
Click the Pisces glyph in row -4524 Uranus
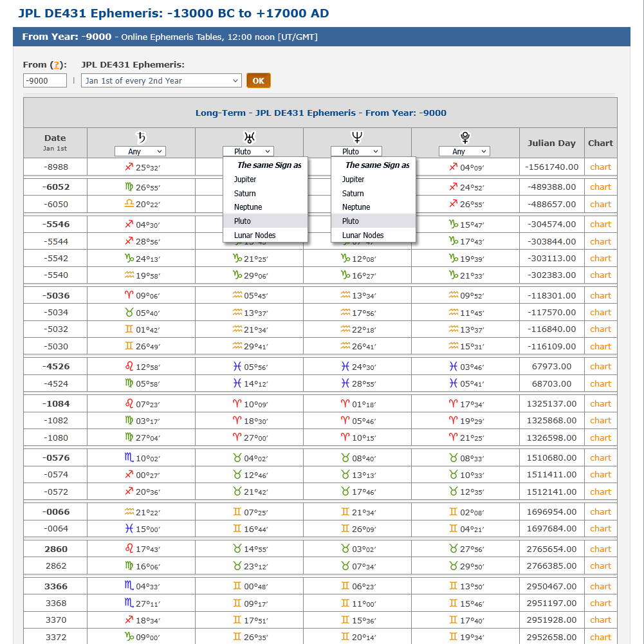pyautogui.click(x=237, y=383)
